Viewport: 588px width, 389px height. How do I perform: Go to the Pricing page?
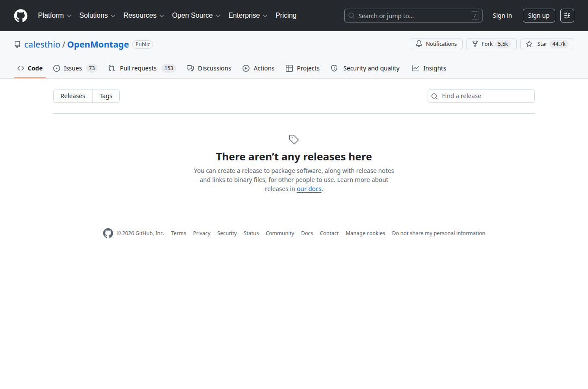286,16
